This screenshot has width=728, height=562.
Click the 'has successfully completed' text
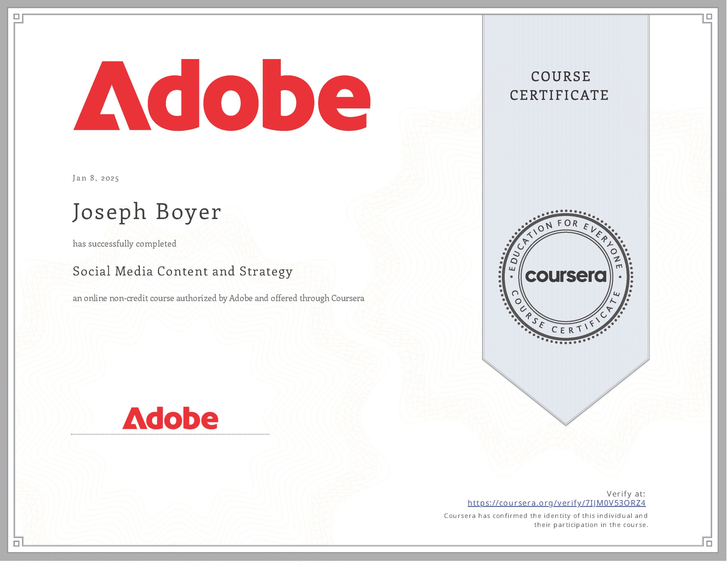(x=125, y=244)
